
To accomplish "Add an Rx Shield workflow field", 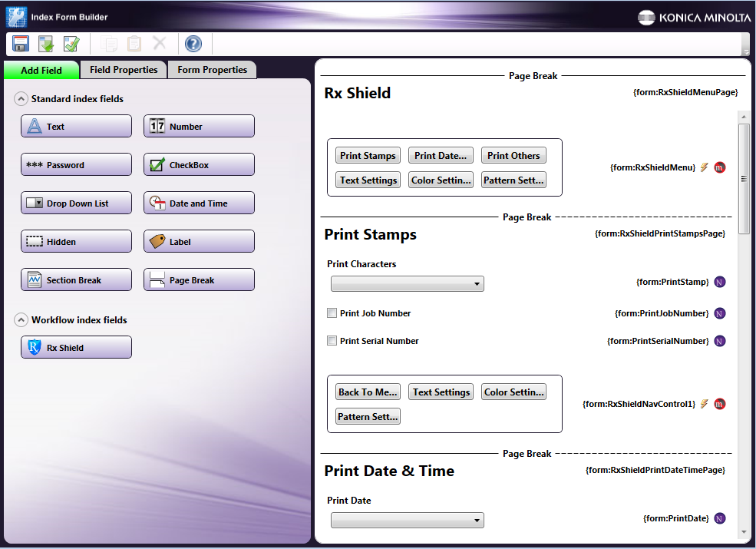I will (x=76, y=348).
